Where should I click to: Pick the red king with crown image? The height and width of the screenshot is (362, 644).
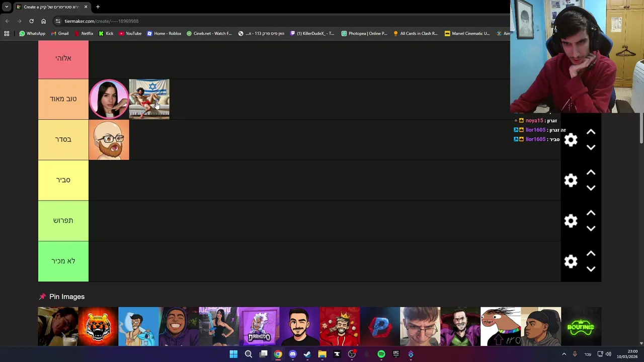(x=340, y=327)
